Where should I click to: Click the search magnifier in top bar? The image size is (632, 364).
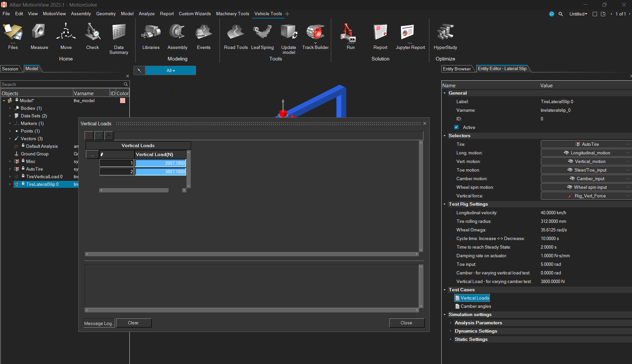pyautogui.click(x=561, y=14)
